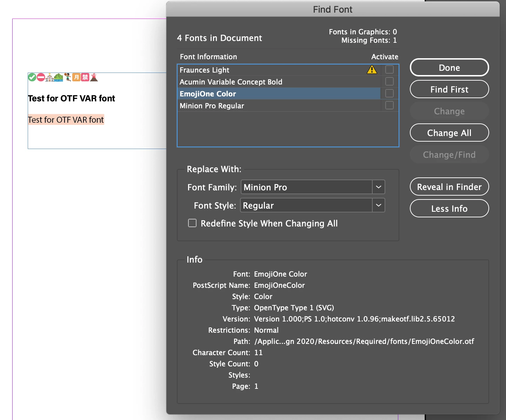
Task: Open the Font Style dropdown arrow
Action: [x=379, y=205]
